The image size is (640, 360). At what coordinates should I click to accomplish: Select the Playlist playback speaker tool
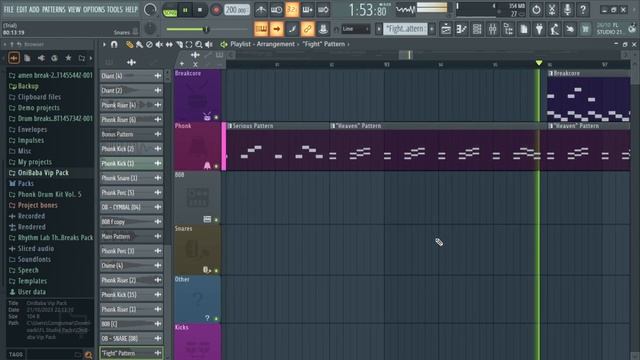(x=209, y=44)
